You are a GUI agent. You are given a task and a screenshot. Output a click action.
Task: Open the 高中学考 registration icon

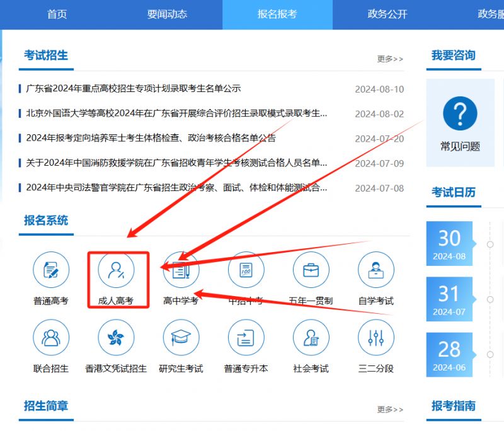click(181, 270)
